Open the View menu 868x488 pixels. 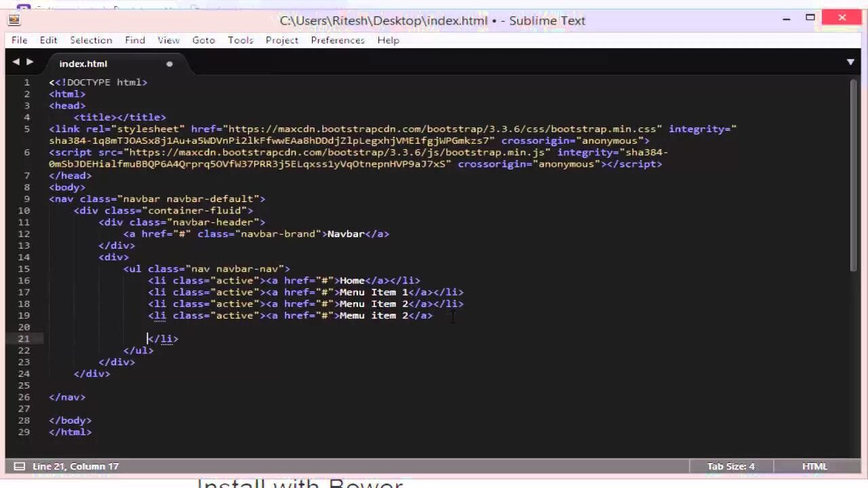168,40
